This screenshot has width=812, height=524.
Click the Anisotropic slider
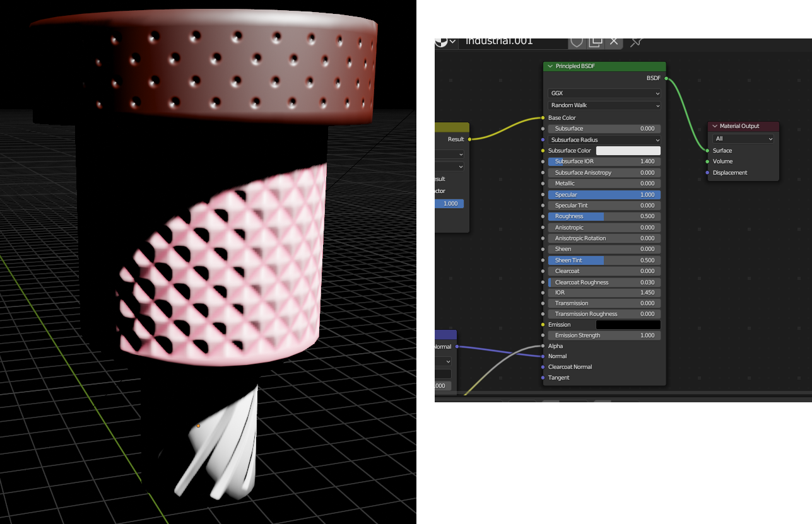tap(604, 228)
